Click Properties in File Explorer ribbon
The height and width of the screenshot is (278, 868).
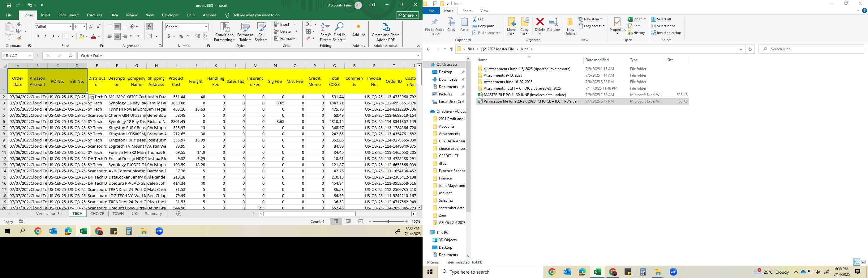pos(617,26)
